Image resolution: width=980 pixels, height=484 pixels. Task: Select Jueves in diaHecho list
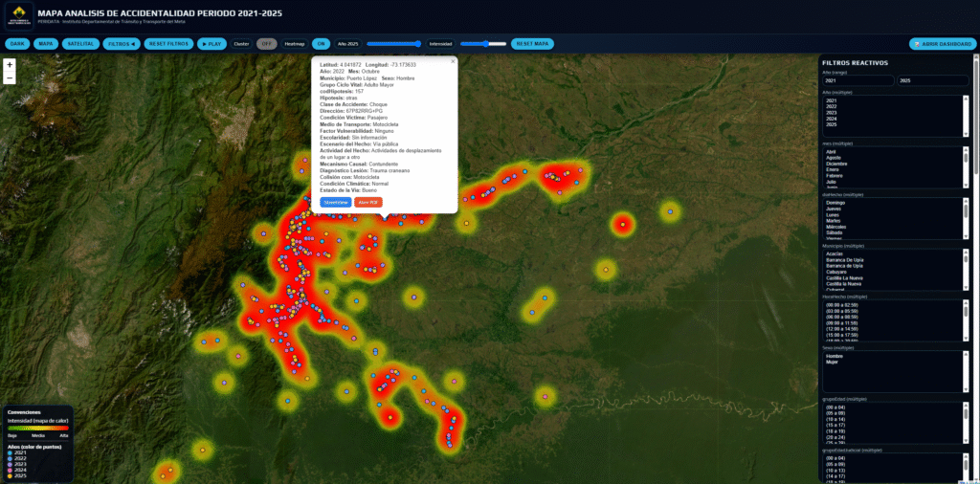tap(893, 209)
